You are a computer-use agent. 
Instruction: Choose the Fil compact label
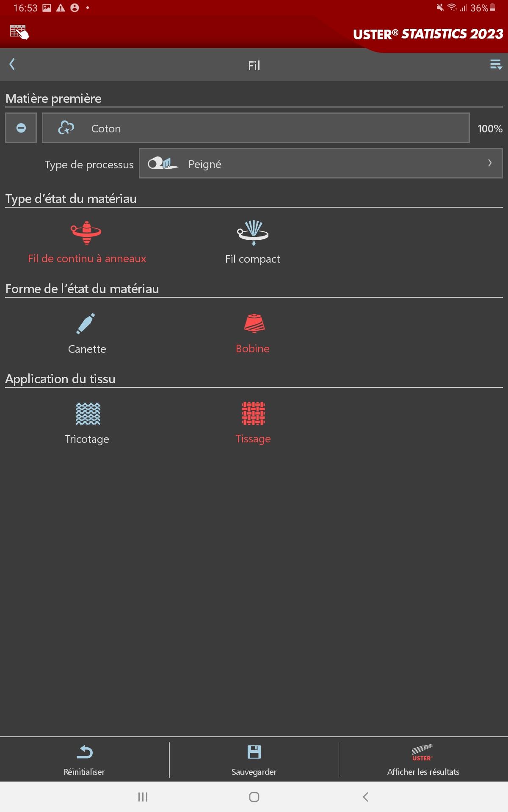coord(253,259)
